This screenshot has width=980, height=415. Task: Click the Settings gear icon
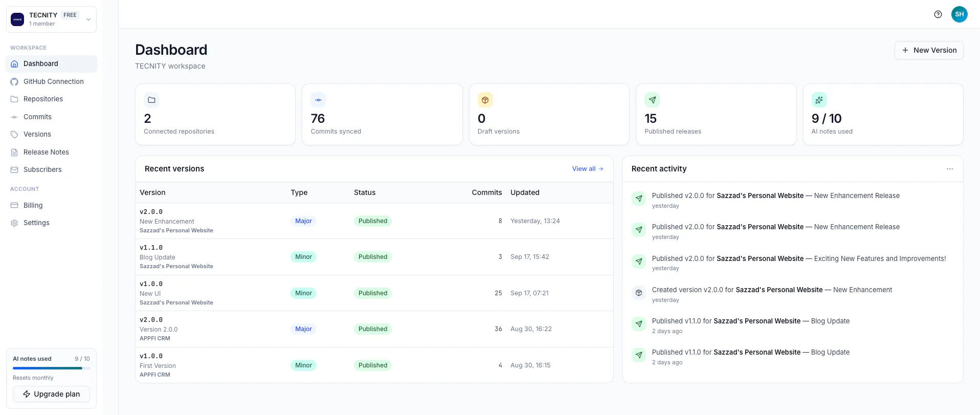click(x=14, y=223)
